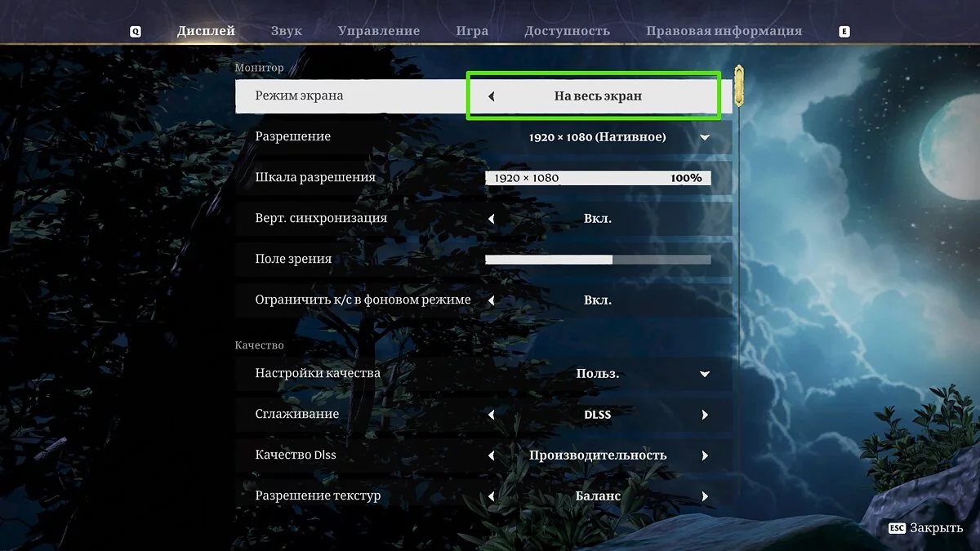The image size is (980, 551).
Task: Select the Разрешение row label
Action: tap(293, 136)
